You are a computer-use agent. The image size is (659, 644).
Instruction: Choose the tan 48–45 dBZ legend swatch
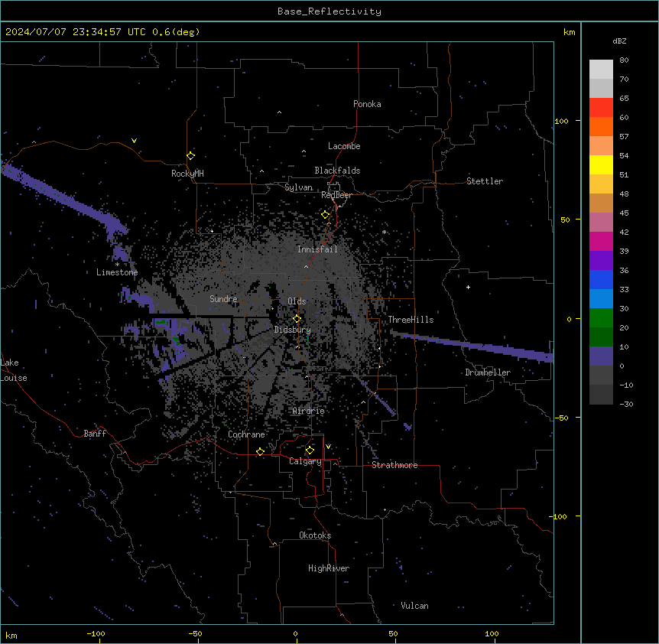click(x=601, y=203)
